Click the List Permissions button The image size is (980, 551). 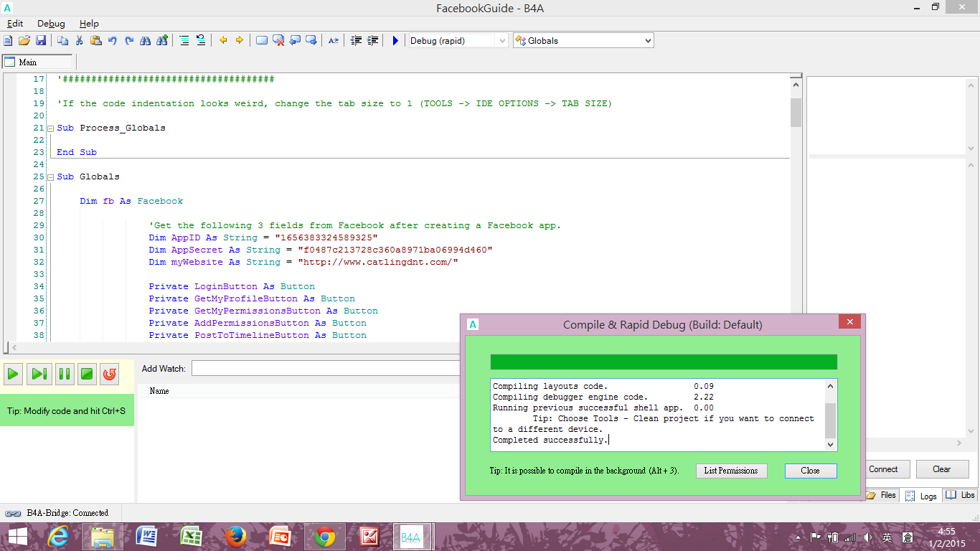point(731,471)
